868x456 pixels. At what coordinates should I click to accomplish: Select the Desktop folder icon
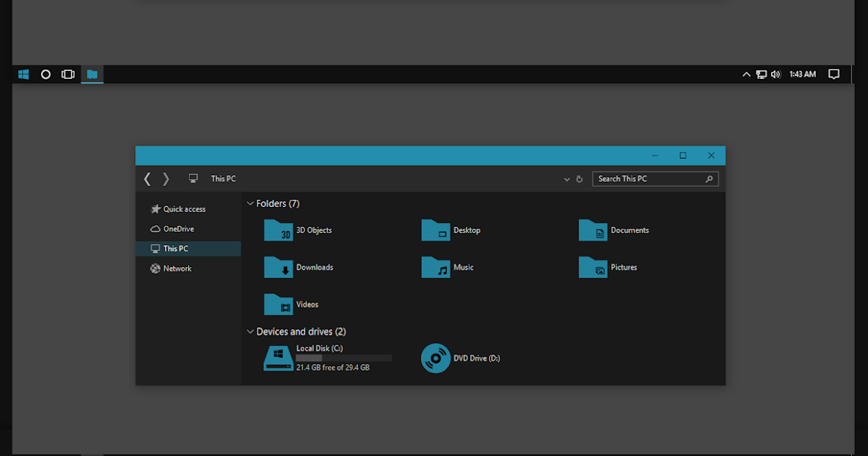pos(435,230)
